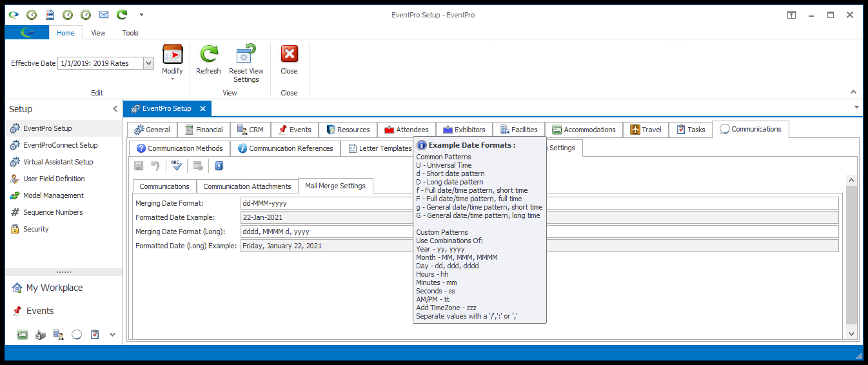Screen dimensions: 868x365
Task: Collapse the Setup navigation pane
Action: (115, 109)
